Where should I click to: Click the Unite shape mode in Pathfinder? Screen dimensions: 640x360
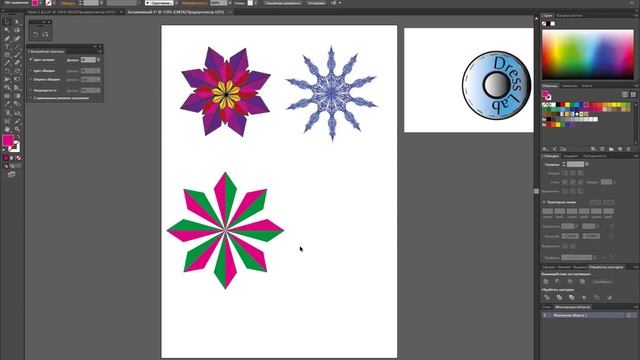click(x=546, y=282)
